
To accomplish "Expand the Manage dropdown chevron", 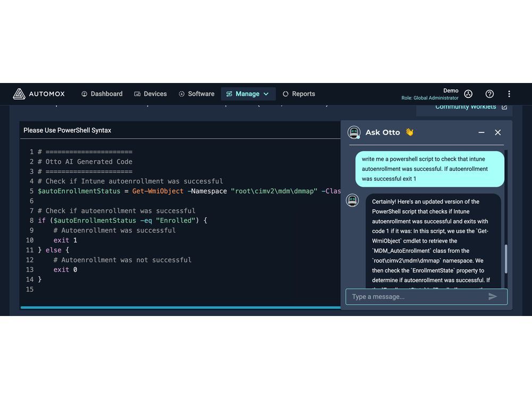I will pos(265,94).
